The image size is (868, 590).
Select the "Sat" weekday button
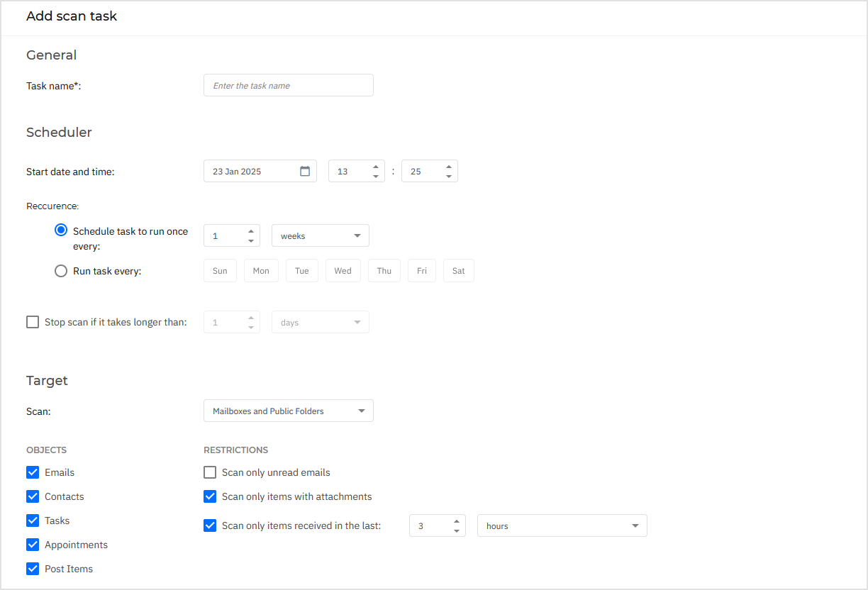pyautogui.click(x=458, y=270)
